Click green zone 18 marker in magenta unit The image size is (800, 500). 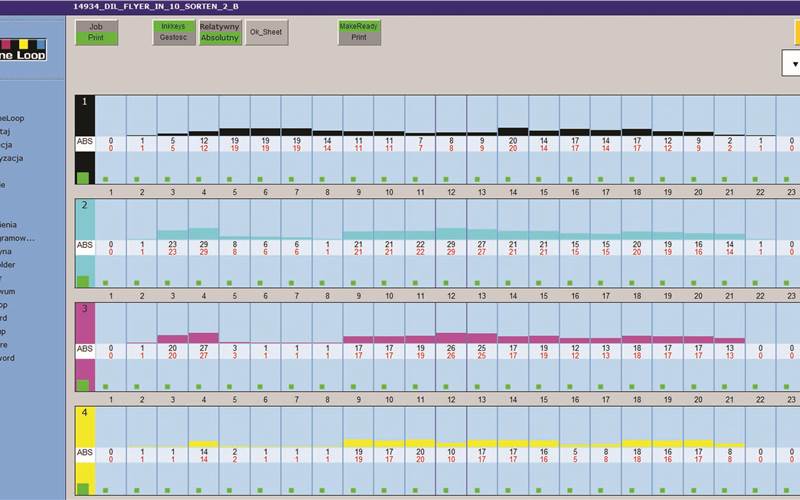pyautogui.click(x=637, y=387)
